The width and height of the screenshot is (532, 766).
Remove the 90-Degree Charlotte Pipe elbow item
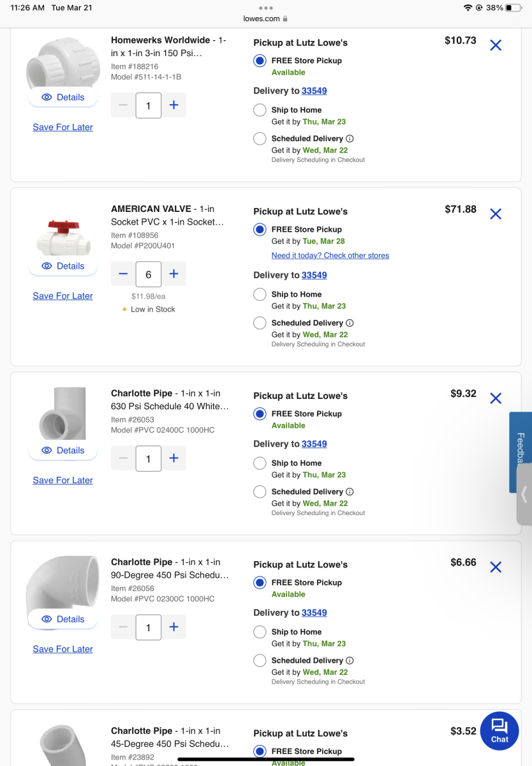tap(496, 567)
